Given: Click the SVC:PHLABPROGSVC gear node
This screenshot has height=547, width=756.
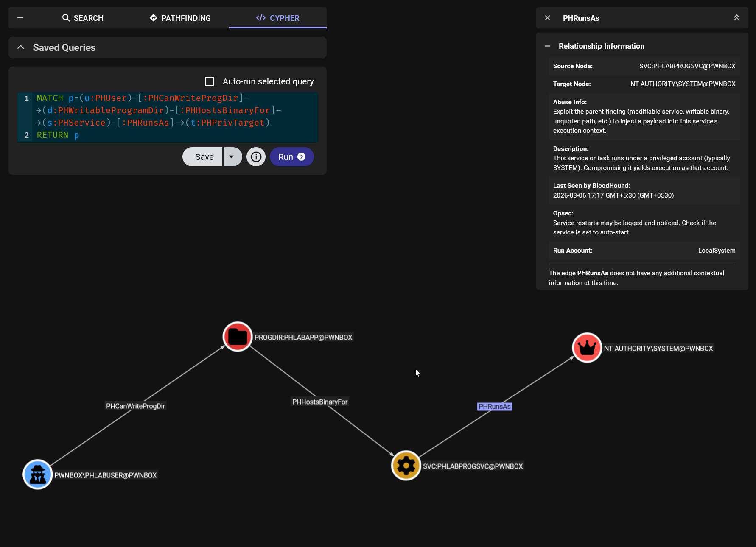Looking at the screenshot, I should 406,466.
